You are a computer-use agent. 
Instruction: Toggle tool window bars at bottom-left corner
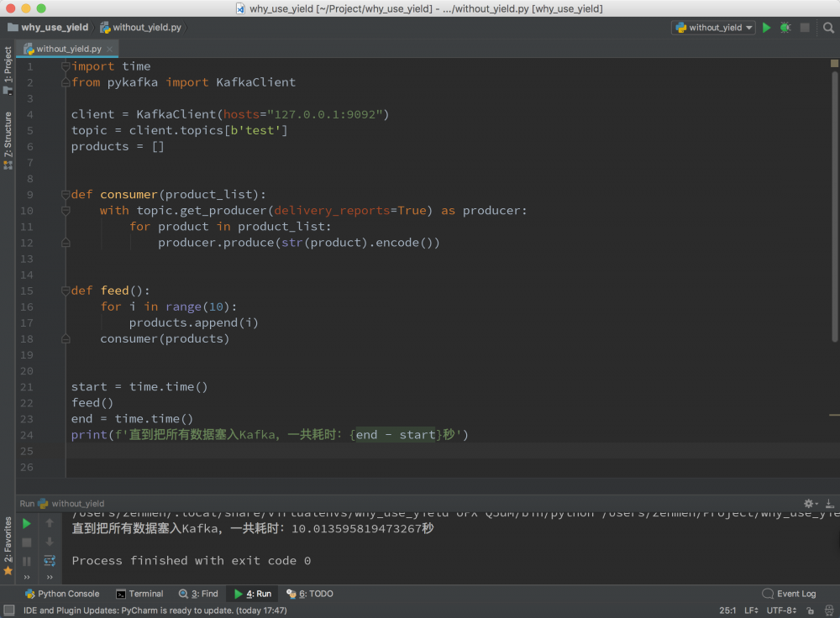pos(8,610)
